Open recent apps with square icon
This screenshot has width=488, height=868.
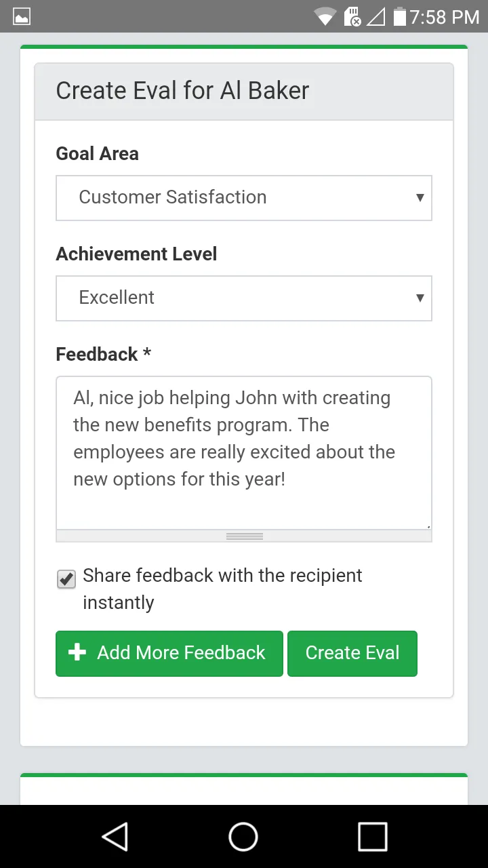click(373, 836)
